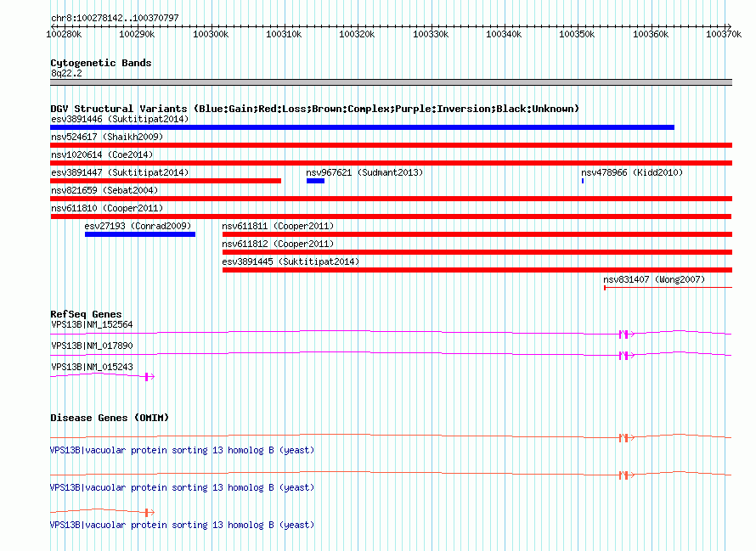
Task: Click the Disease Genes (OMIM) track heading
Action: point(110,418)
